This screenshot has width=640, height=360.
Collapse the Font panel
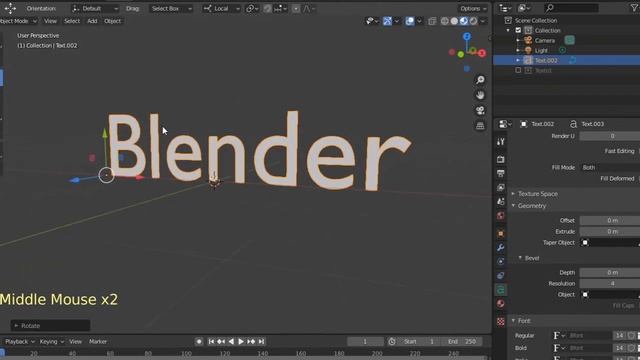tap(524, 321)
